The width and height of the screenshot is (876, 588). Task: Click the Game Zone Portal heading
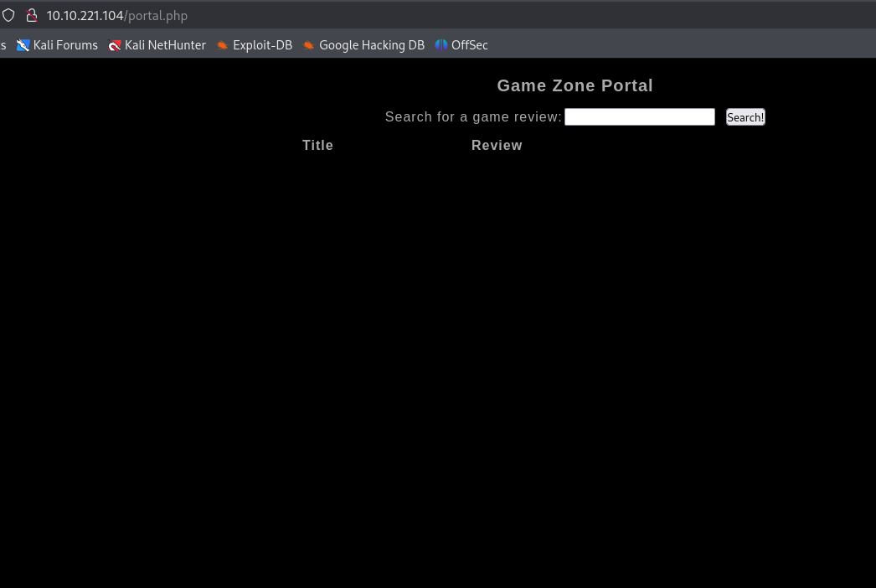point(575,85)
